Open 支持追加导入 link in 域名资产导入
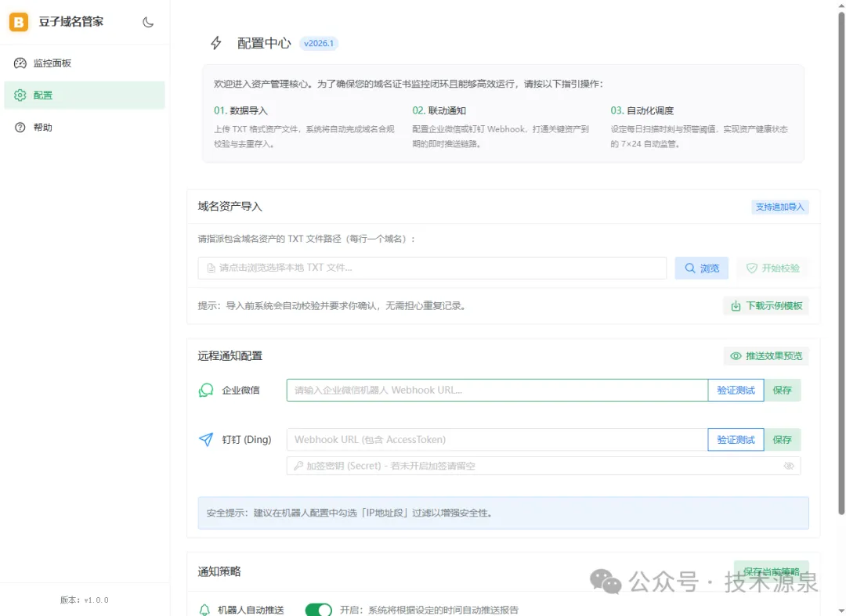The image size is (846, 616). 779,207
